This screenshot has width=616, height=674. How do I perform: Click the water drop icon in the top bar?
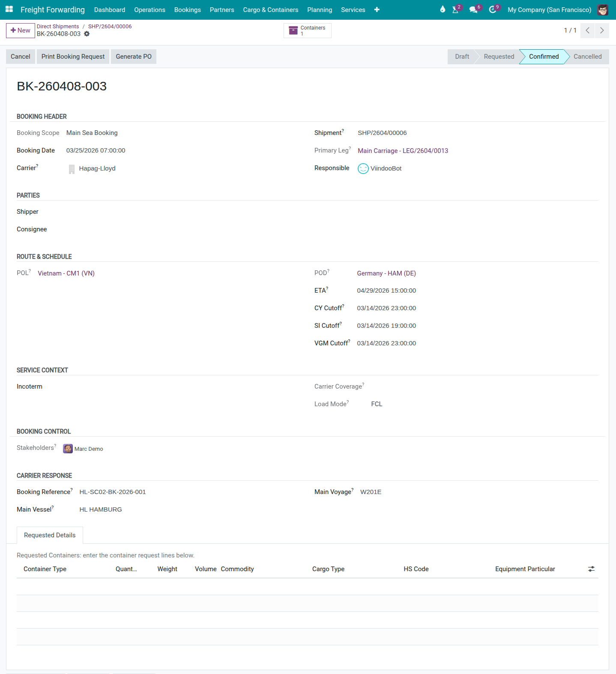point(443,9)
